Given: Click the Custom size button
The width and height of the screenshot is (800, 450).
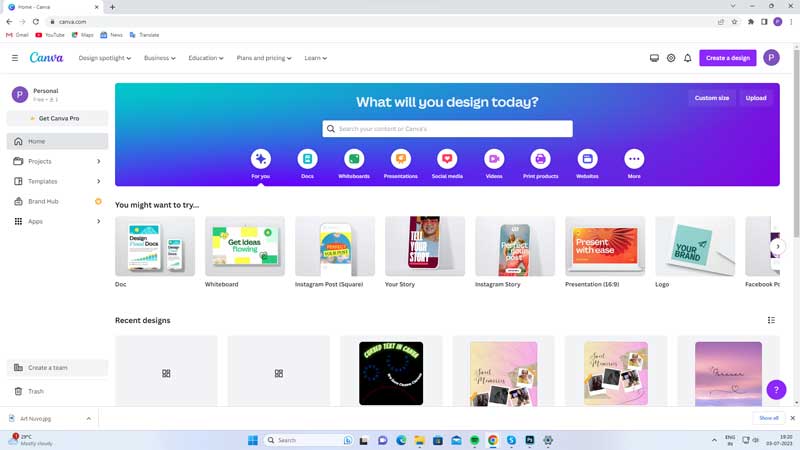Looking at the screenshot, I should tap(712, 98).
